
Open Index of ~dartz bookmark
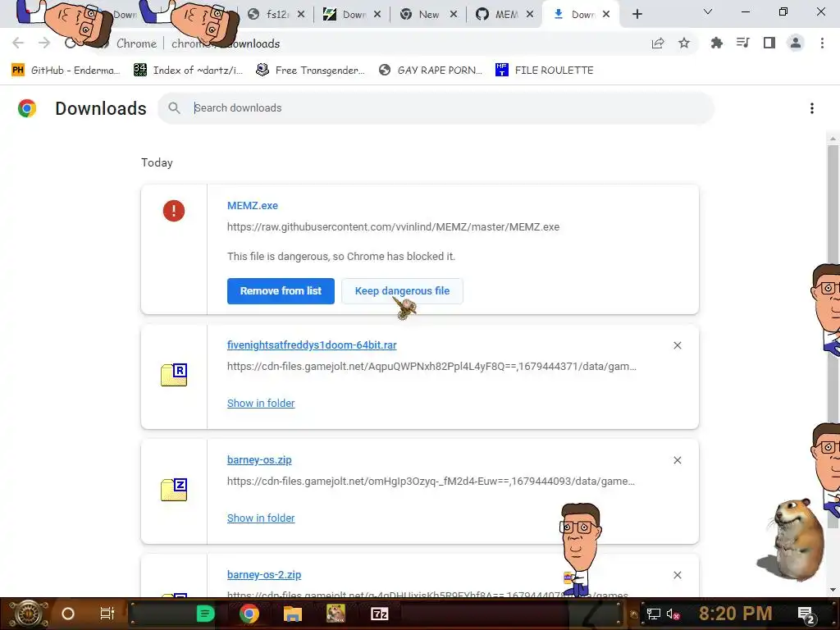(188, 71)
